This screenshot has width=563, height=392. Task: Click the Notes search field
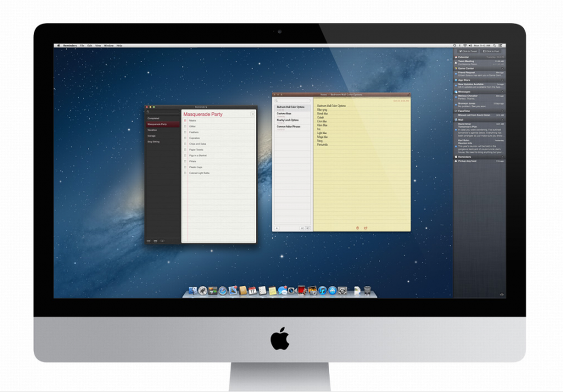click(292, 101)
